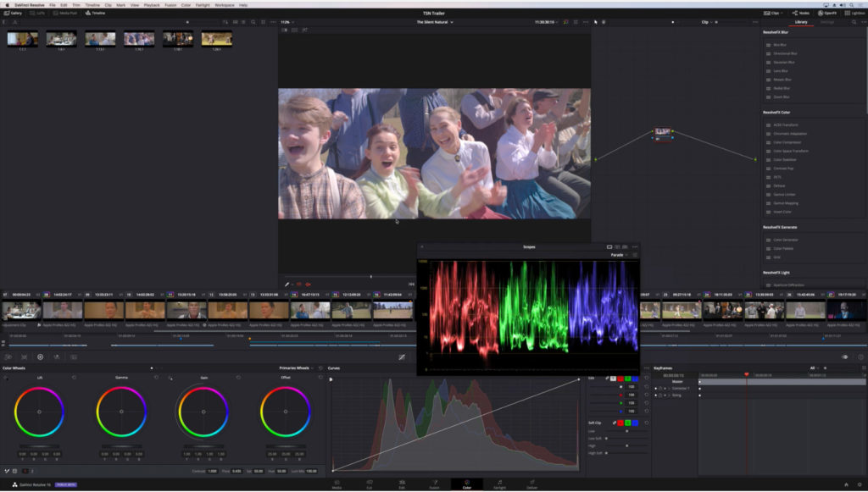
Task: Open the File menu
Action: coord(52,5)
